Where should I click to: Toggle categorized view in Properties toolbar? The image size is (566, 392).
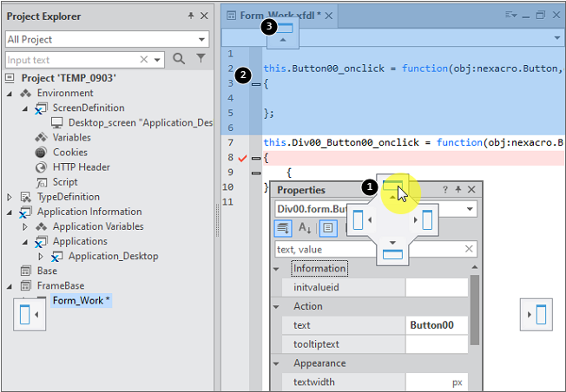pos(284,228)
